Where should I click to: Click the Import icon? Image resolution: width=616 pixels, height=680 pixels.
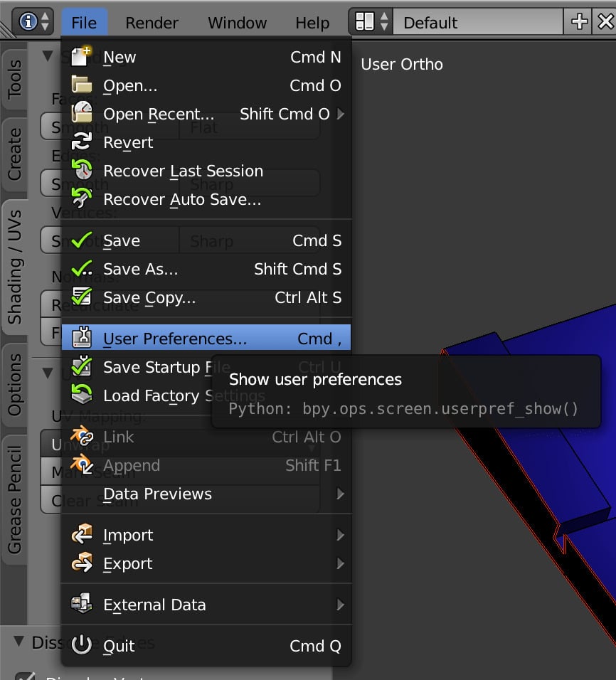(x=83, y=535)
